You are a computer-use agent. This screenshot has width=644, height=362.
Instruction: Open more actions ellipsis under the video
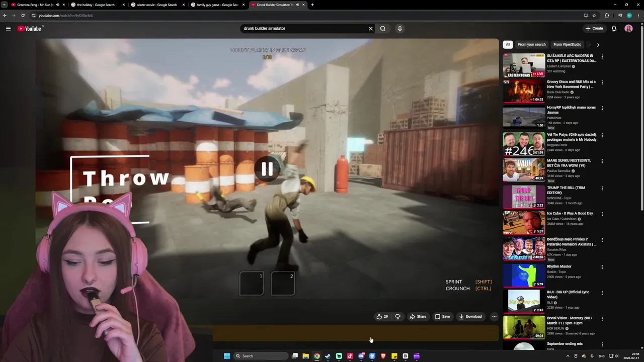coord(494,317)
